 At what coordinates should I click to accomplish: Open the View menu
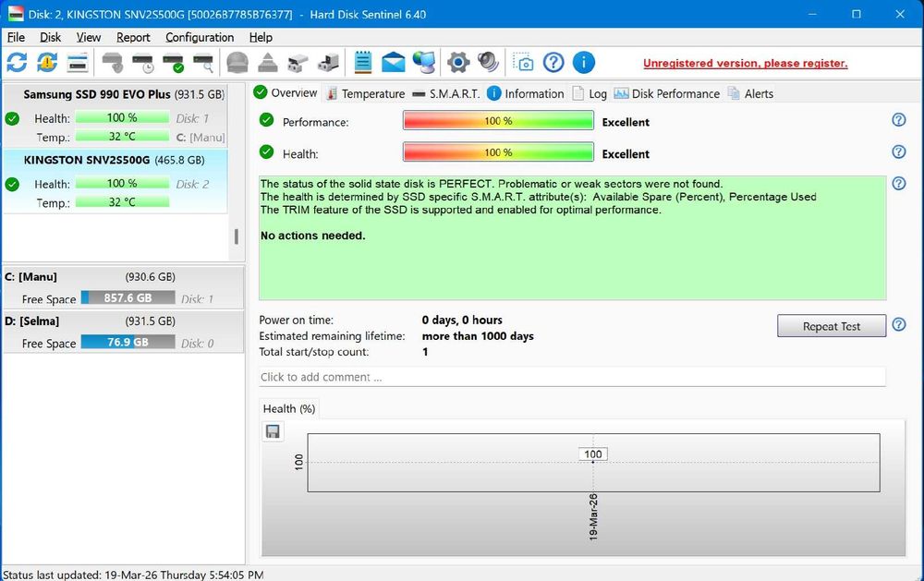pos(89,37)
